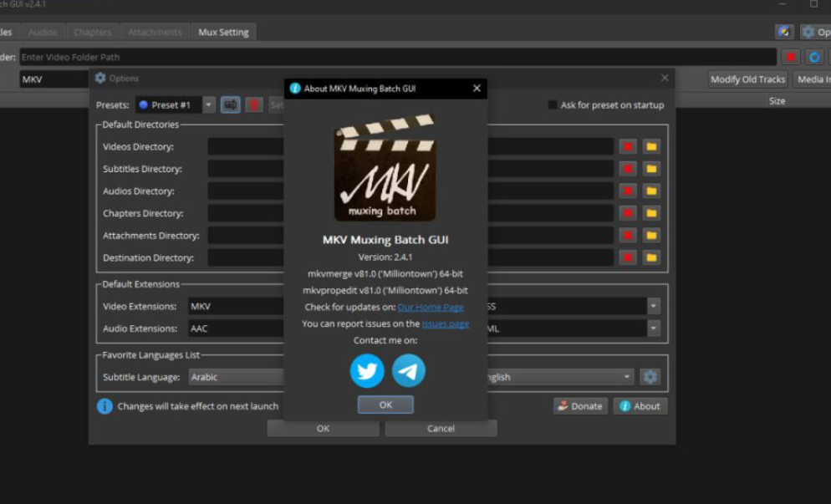Viewport: 831px width, 504px height.
Task: Browse folder for Chapters Directory
Action: (651, 214)
